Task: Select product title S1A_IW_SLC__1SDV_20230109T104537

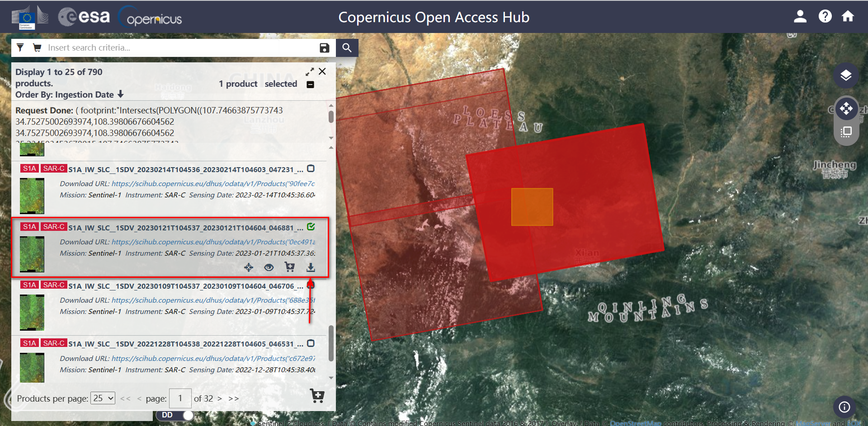Action: pyautogui.click(x=186, y=286)
